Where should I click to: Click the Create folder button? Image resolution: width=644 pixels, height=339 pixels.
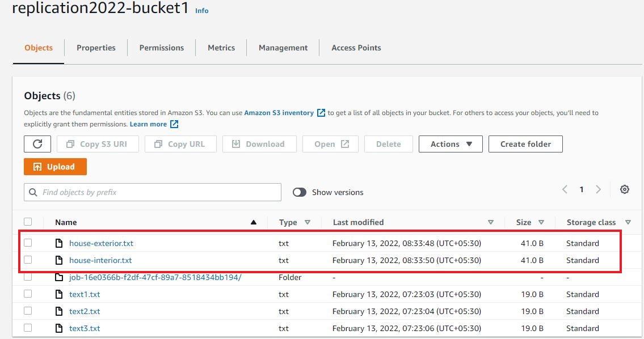[x=525, y=143]
